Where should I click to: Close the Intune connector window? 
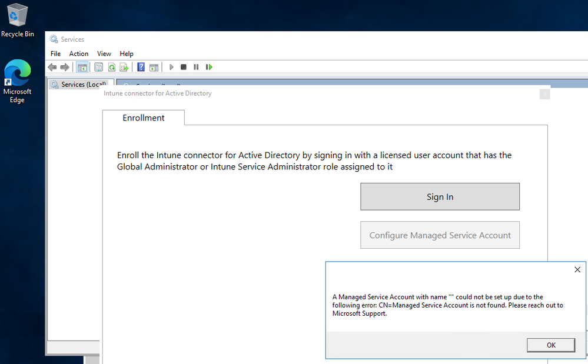click(545, 94)
